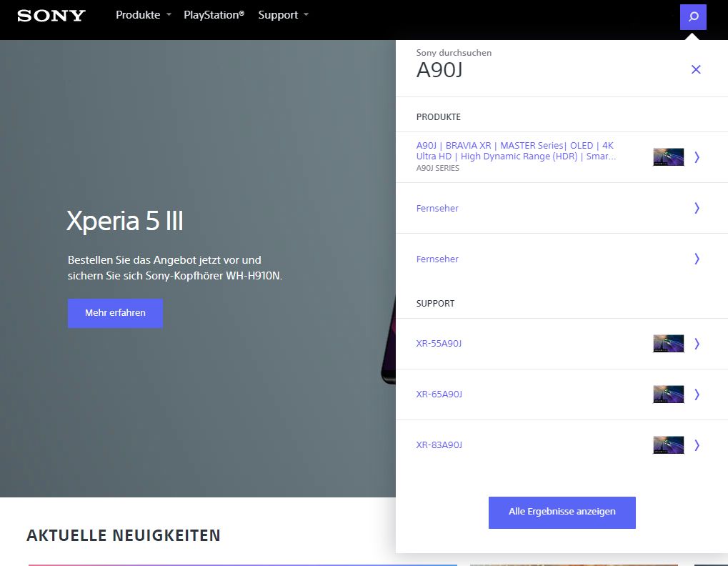Click the PRODUKTE section header
The height and width of the screenshot is (566, 728).
point(438,117)
